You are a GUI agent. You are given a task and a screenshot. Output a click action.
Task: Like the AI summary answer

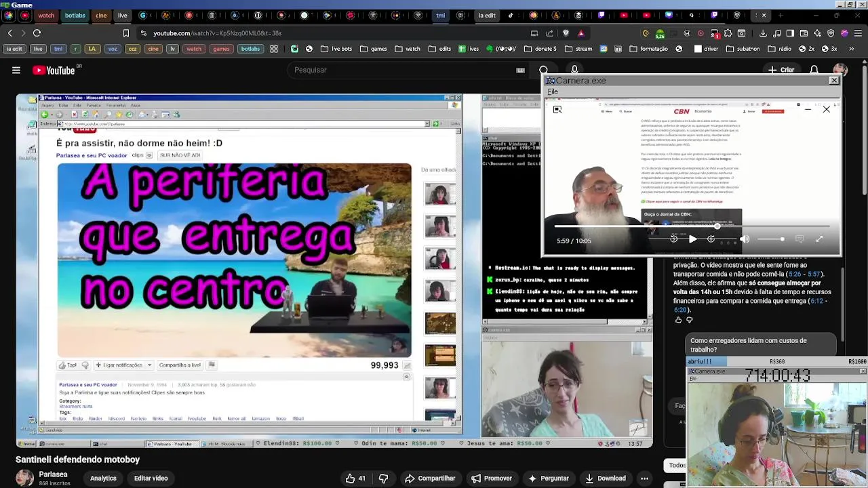(x=678, y=320)
